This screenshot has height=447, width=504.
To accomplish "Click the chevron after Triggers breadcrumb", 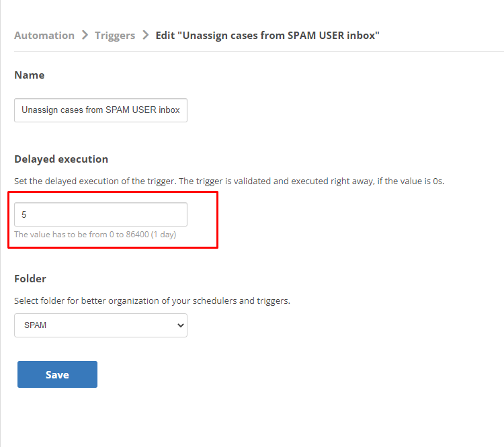I will (146, 35).
